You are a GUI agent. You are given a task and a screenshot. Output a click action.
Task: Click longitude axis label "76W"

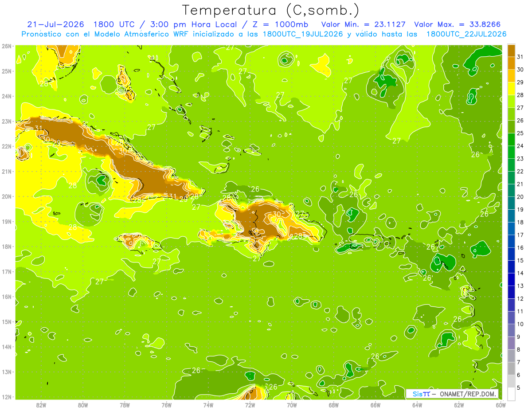click(x=166, y=405)
